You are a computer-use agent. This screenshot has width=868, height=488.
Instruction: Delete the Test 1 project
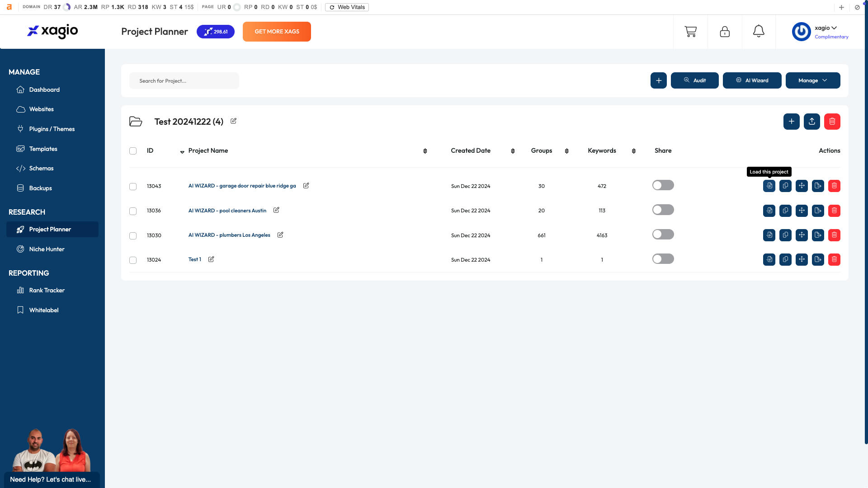pos(834,259)
